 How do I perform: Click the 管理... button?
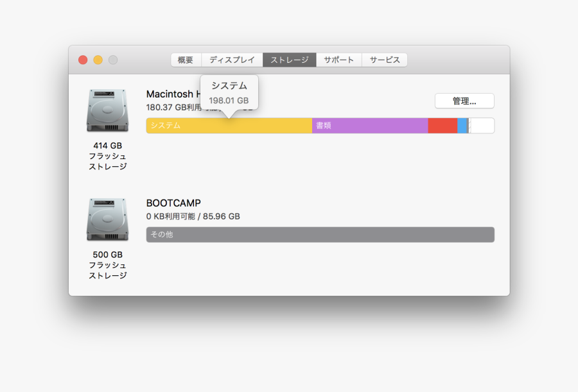464,101
